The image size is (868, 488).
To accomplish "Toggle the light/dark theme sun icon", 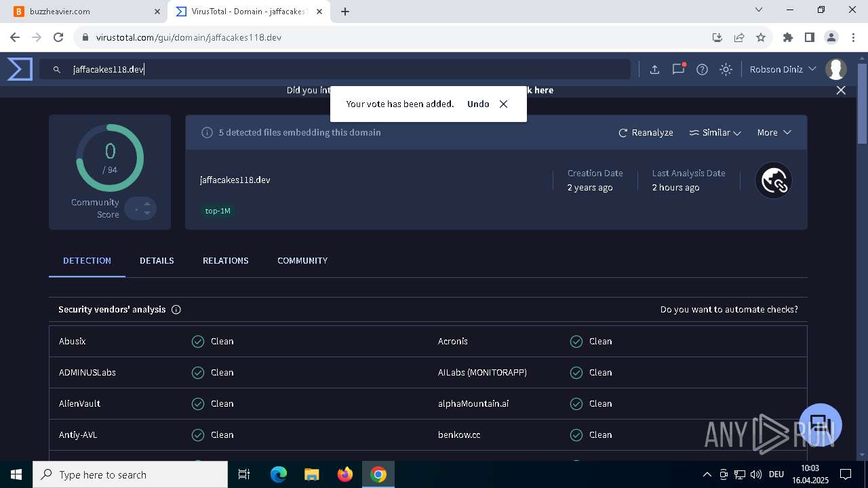I will (726, 69).
